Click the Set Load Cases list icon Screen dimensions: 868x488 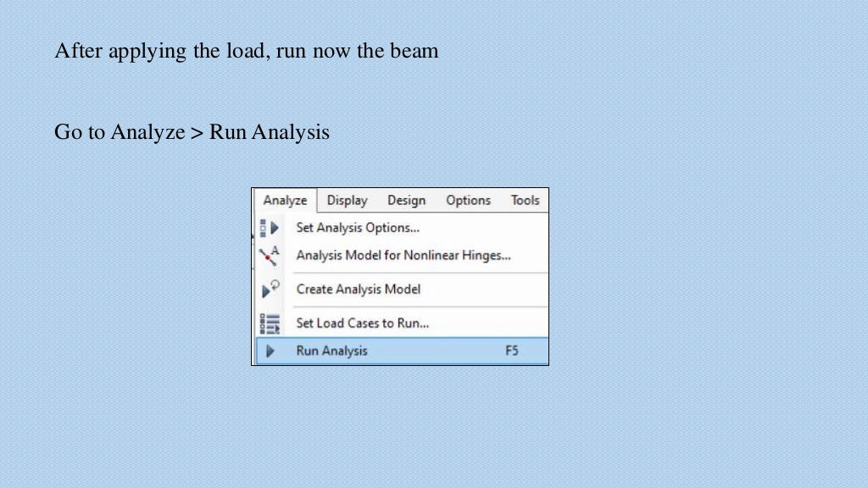270,324
